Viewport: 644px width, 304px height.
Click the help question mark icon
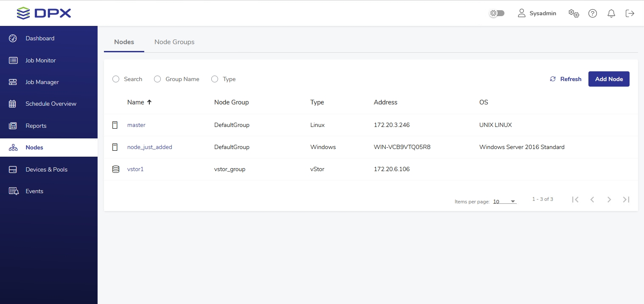593,13
